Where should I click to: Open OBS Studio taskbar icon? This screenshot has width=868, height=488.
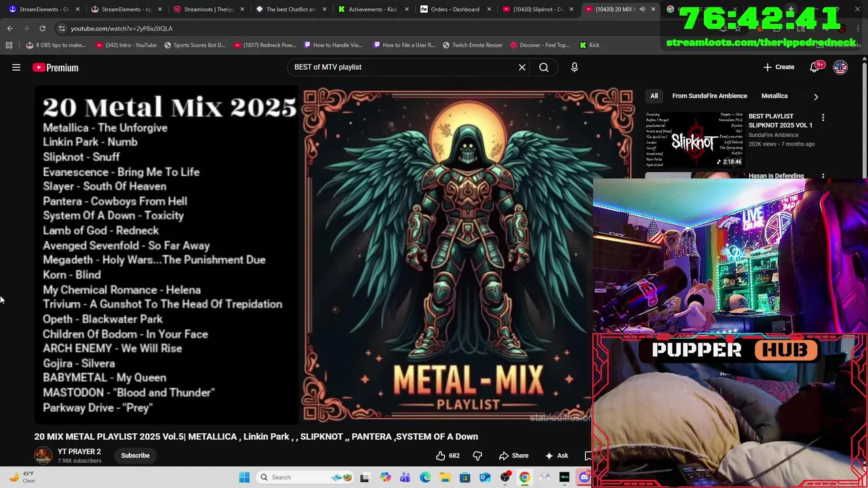[505, 477]
